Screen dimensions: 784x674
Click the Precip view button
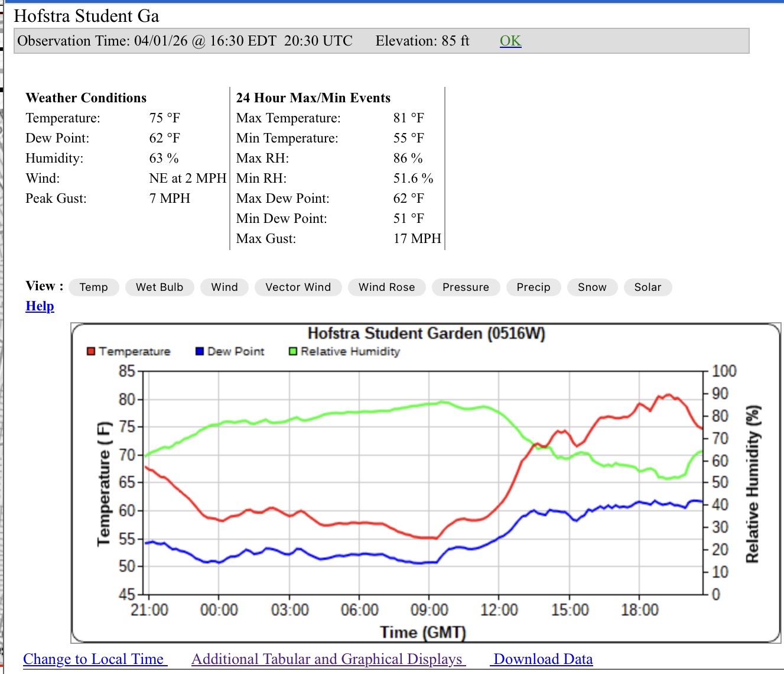click(x=533, y=287)
